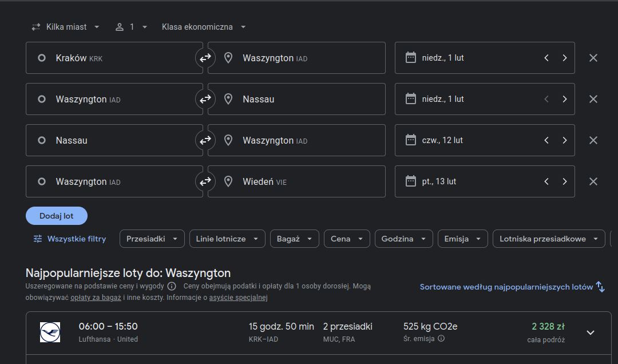Select the Lufthansa airline logo
This screenshot has width=618, height=364.
click(x=50, y=332)
